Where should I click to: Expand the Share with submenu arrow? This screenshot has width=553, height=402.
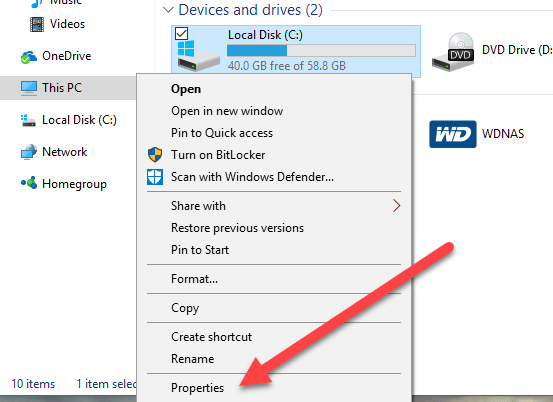tap(396, 206)
